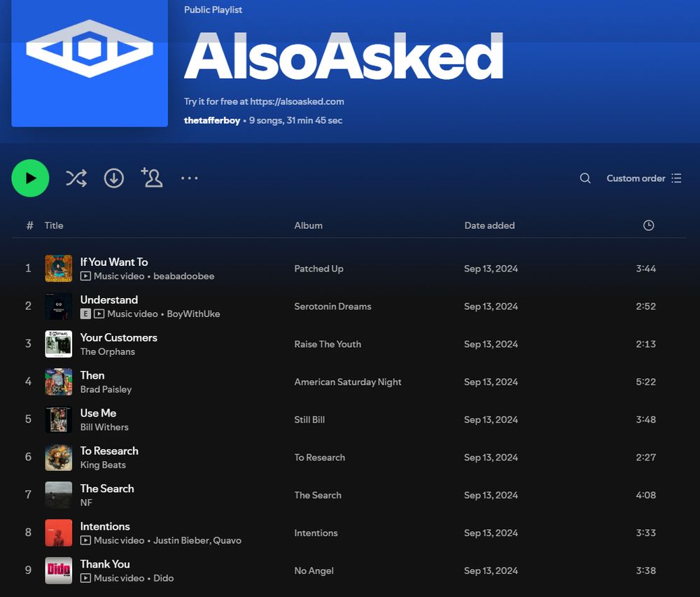This screenshot has height=597, width=700.
Task: Open the Custom order sorting dropdown
Action: 635,178
